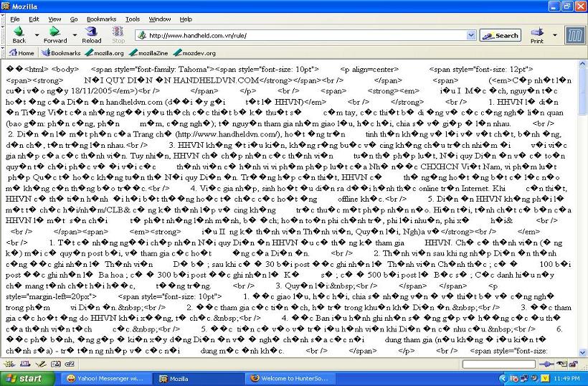Click the Print toolbar icon
The width and height of the screenshot is (588, 386).
pyautogui.click(x=537, y=35)
